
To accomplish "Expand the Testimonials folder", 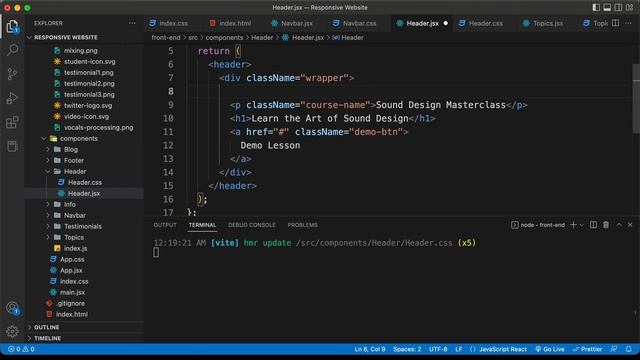I will pyautogui.click(x=84, y=226).
